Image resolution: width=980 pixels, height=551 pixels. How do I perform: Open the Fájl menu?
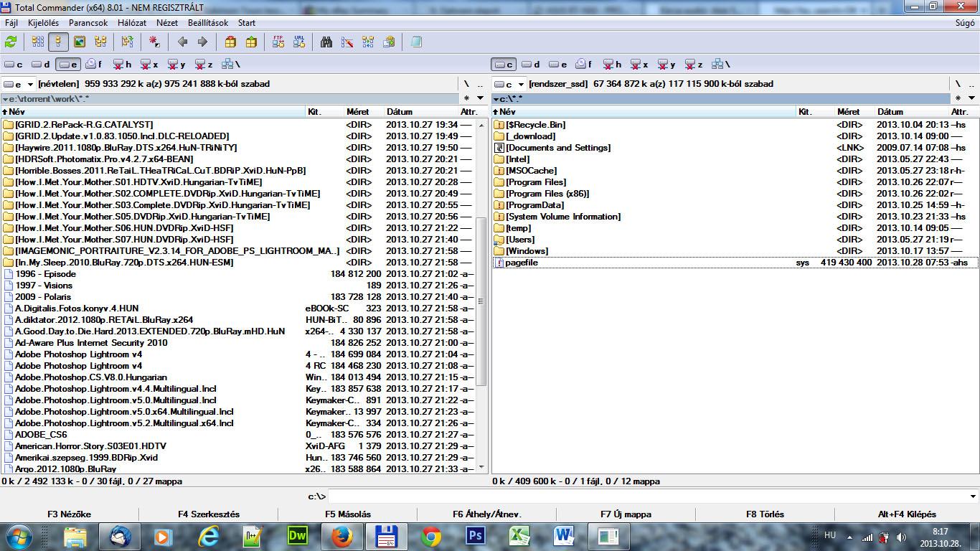pyautogui.click(x=11, y=23)
